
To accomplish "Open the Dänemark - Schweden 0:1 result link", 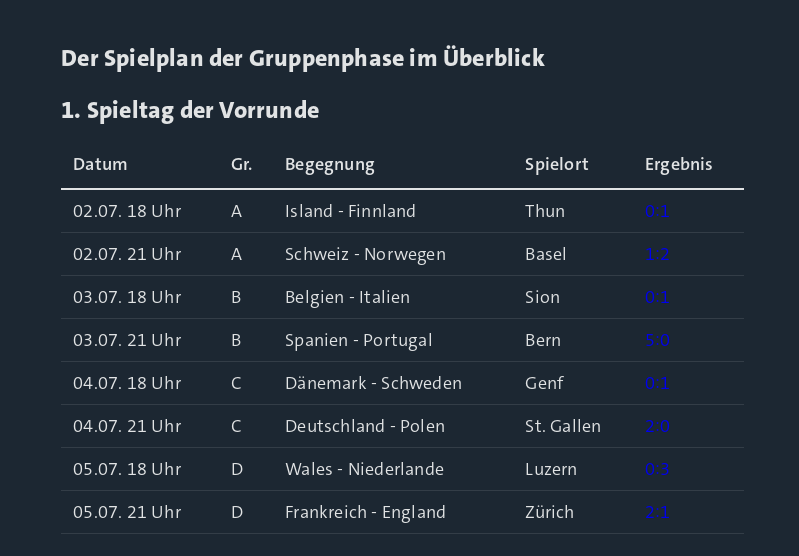I will coord(657,383).
